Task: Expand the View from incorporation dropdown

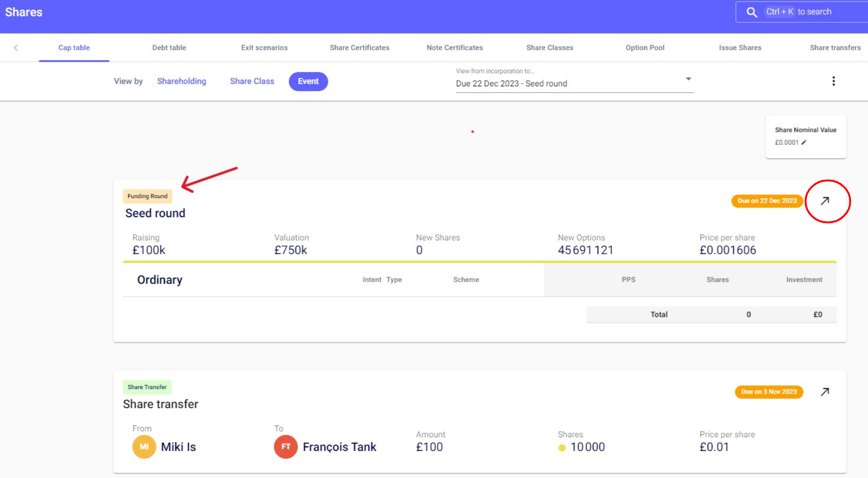Action: tap(688, 79)
